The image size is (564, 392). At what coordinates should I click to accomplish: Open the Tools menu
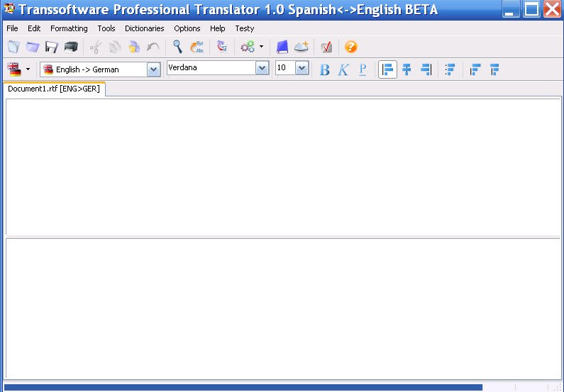106,28
